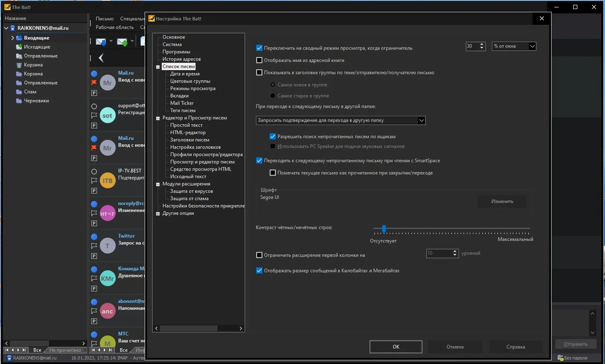The width and height of the screenshot is (605, 364).
Task: Click the Без пароля lock icon in status bar
Action: (x=561, y=358)
